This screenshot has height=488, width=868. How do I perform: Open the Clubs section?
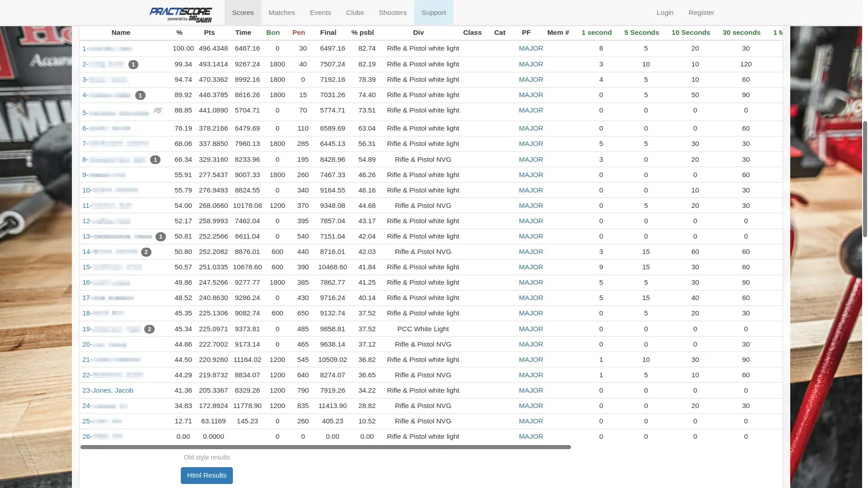(x=354, y=13)
